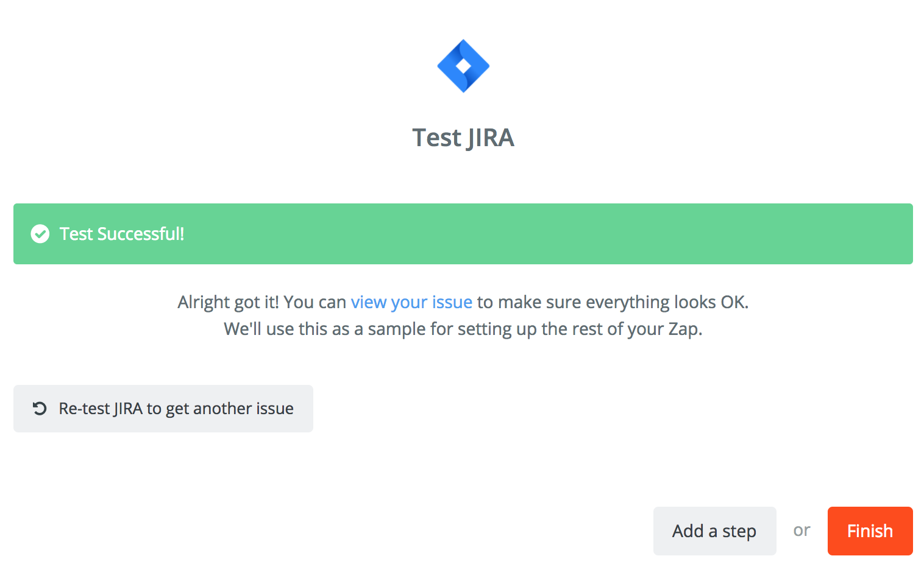Image resolution: width=924 pixels, height=581 pixels.
Task: Click the blue JIRA diamond logo
Action: coord(463,66)
